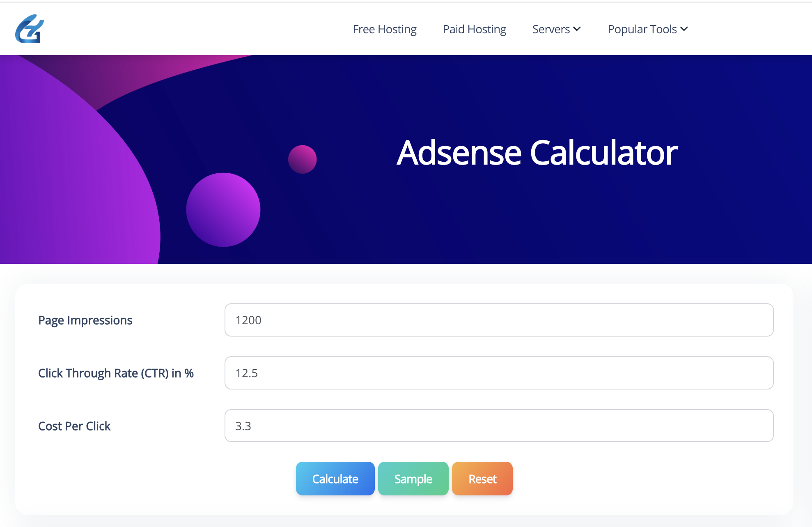Expand the Popular Tools menu label
The width and height of the screenshot is (812, 527).
642,29
